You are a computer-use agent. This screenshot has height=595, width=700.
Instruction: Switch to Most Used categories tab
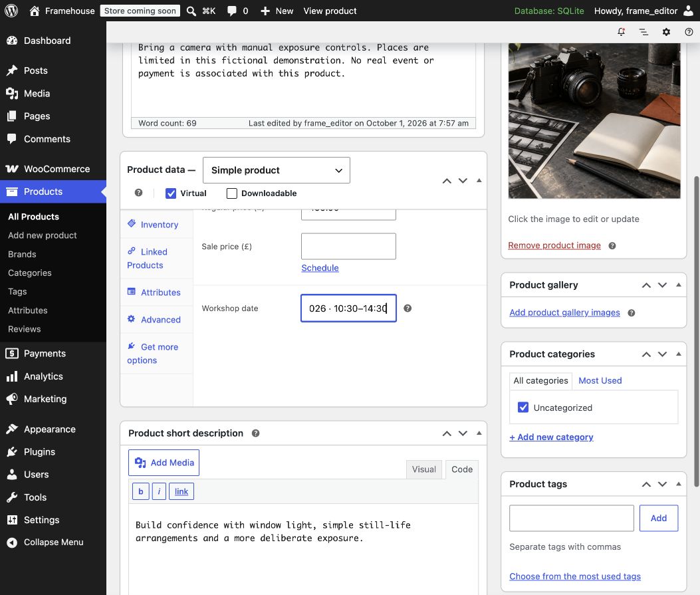[x=600, y=381]
